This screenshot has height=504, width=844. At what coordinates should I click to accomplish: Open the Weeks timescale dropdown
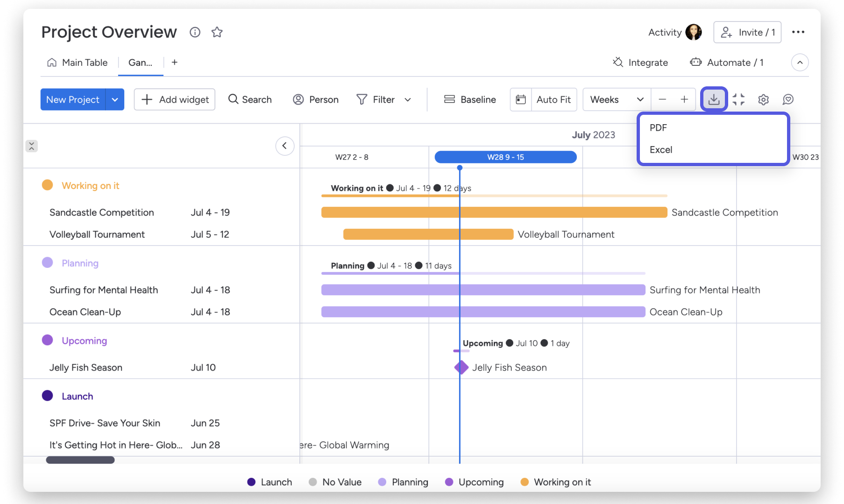(617, 99)
